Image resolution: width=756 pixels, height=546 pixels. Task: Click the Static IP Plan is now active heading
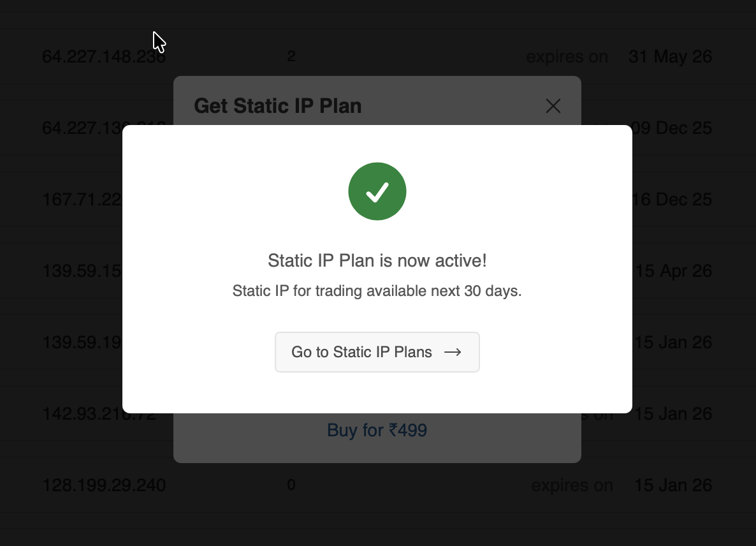pyautogui.click(x=377, y=260)
